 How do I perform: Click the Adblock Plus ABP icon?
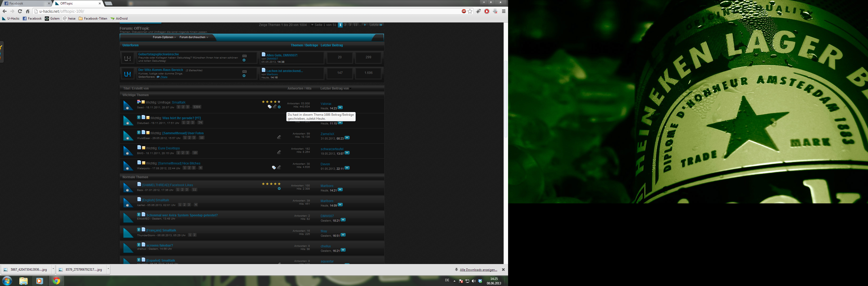pyautogui.click(x=464, y=11)
